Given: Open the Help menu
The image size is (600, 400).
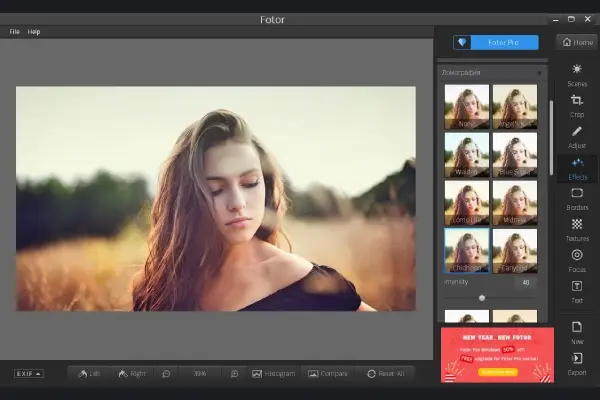Looking at the screenshot, I should click(34, 32).
